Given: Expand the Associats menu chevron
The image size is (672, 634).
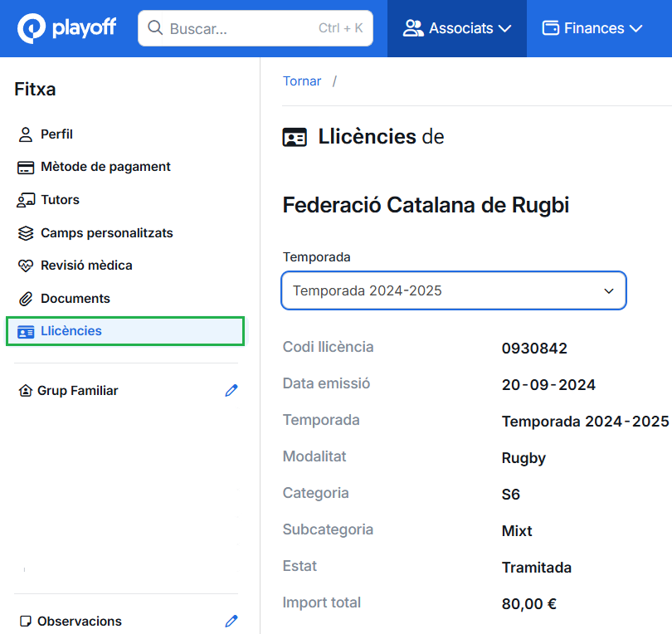Looking at the screenshot, I should point(505,29).
